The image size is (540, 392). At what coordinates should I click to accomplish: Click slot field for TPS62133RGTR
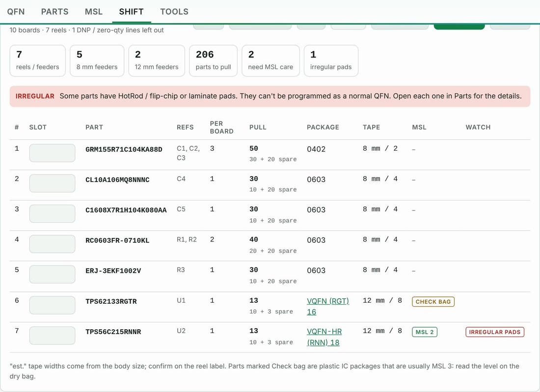[x=53, y=305]
